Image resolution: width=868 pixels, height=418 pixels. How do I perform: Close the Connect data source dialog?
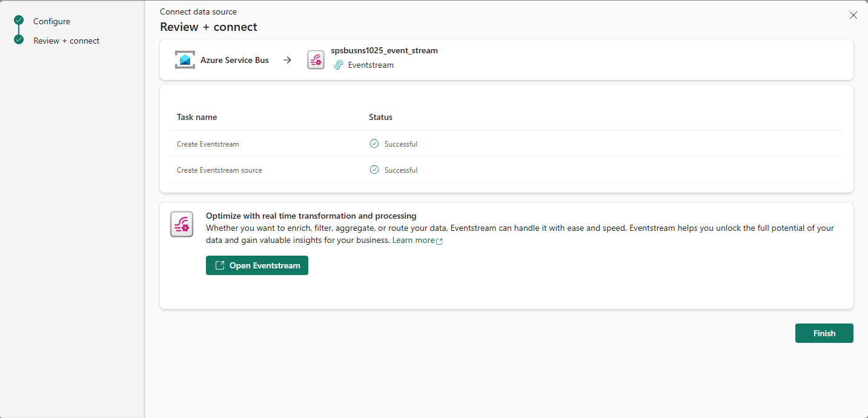[853, 15]
